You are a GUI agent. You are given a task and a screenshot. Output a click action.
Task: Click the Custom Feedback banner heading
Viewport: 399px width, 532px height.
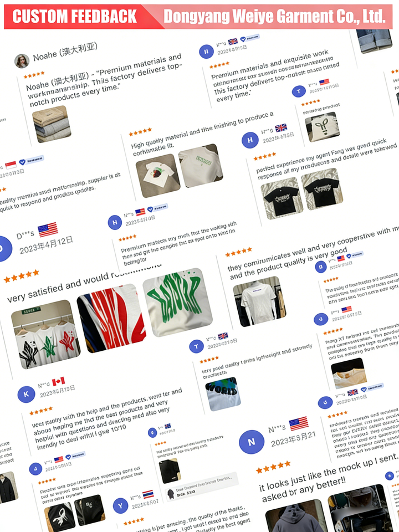[x=75, y=16]
